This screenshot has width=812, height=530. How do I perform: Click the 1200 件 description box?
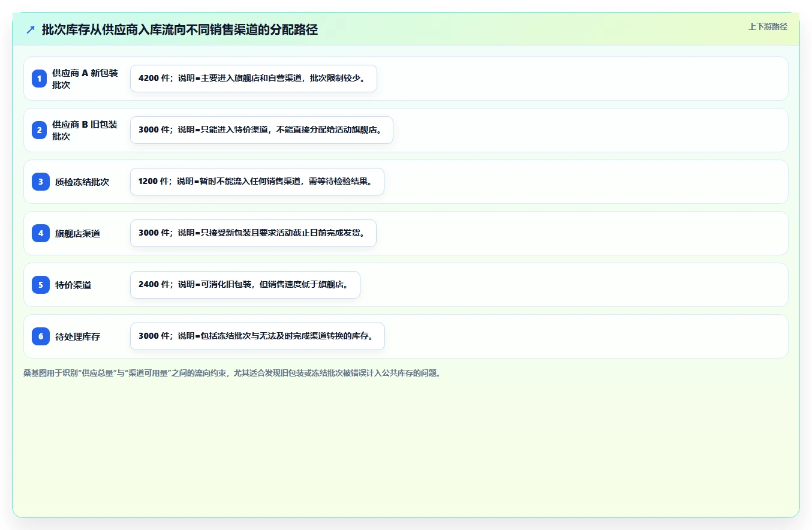(x=257, y=182)
